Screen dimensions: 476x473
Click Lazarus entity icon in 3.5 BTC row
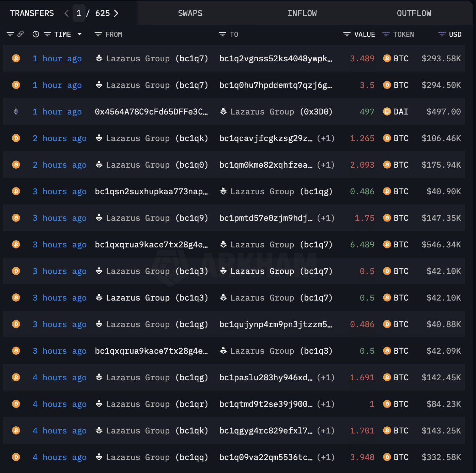[x=99, y=85]
